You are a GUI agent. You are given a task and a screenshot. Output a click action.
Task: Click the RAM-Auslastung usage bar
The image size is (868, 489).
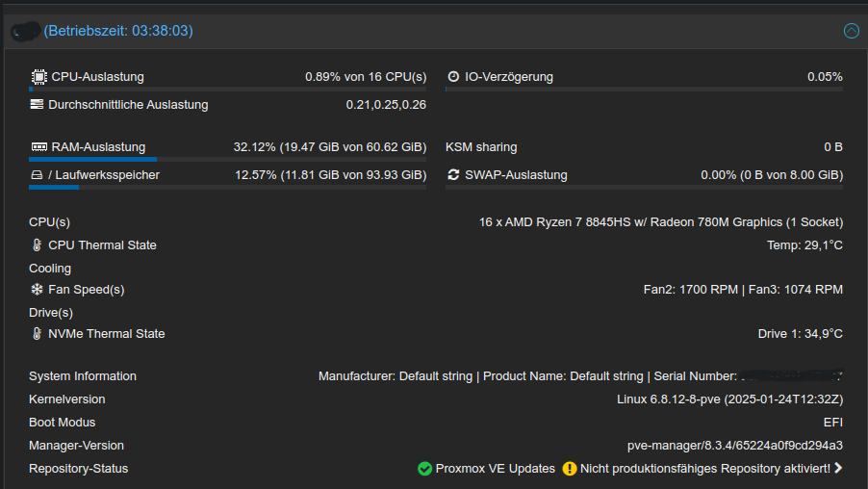(227, 160)
